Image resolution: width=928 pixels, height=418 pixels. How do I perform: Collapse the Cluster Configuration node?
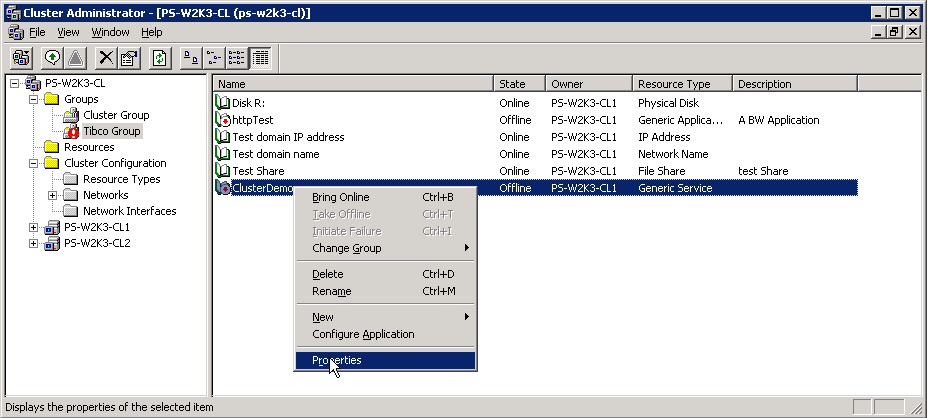(34, 163)
